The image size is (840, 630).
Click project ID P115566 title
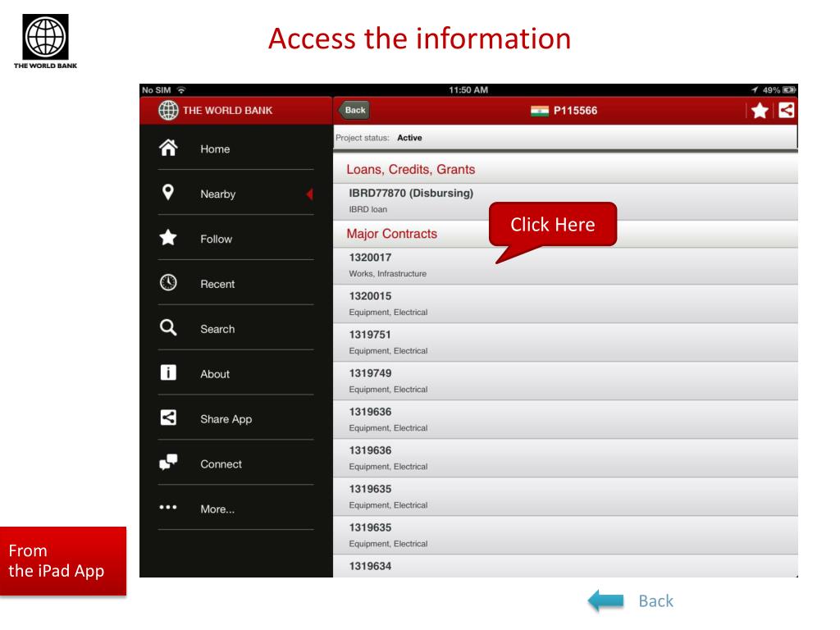(x=575, y=111)
